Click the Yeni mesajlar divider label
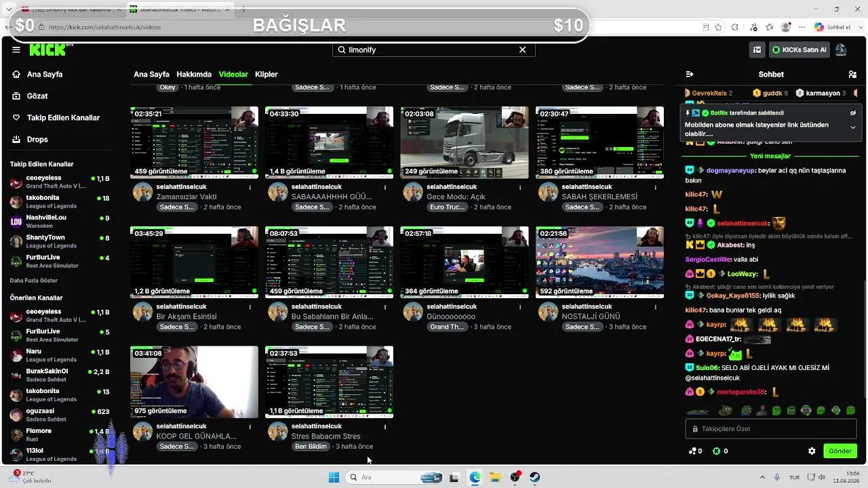868x488 pixels. click(770, 156)
